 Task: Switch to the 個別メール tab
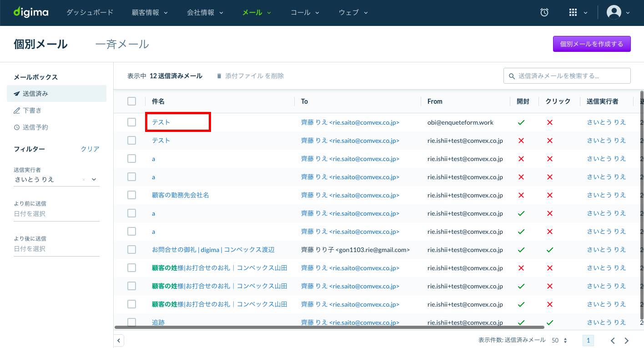[x=40, y=44]
